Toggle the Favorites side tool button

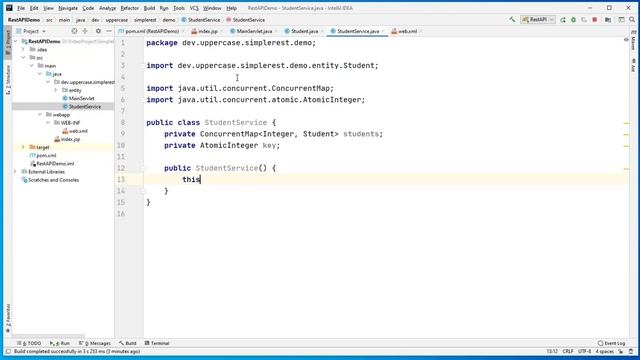(x=8, y=318)
